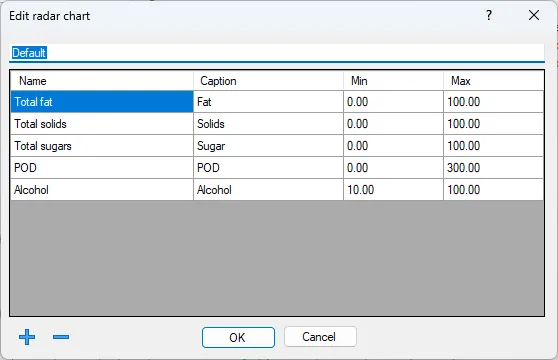The image size is (558, 360).
Task: Select the 300.00 Max value for POD
Action: pos(494,168)
